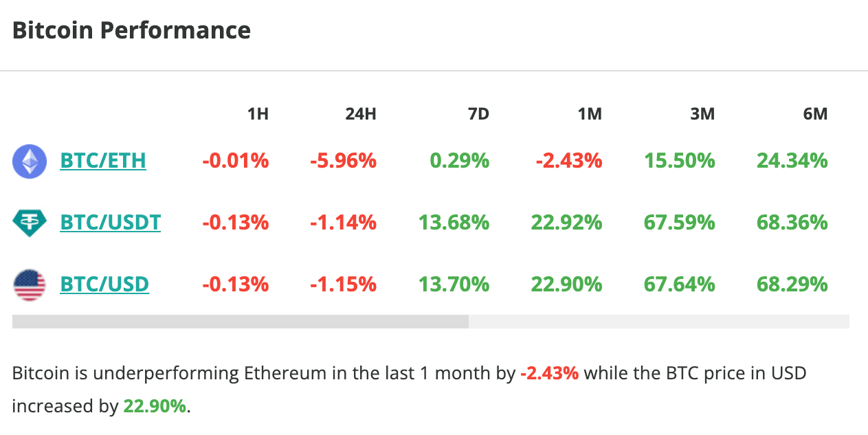This screenshot has width=868, height=435.
Task: Select the 3M column header
Action: point(702,114)
